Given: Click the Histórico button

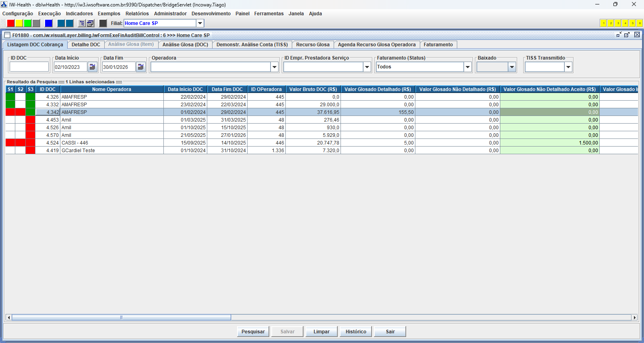Looking at the screenshot, I should (x=356, y=332).
